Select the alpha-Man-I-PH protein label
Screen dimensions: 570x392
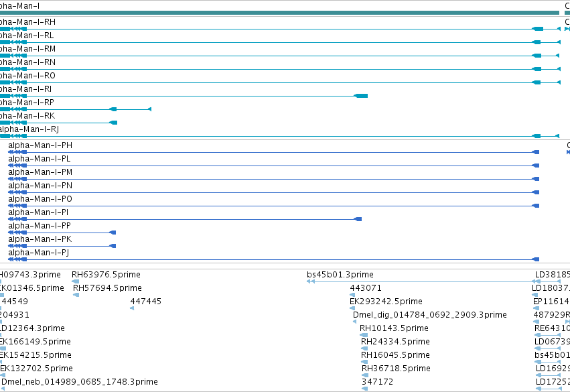tap(40, 145)
